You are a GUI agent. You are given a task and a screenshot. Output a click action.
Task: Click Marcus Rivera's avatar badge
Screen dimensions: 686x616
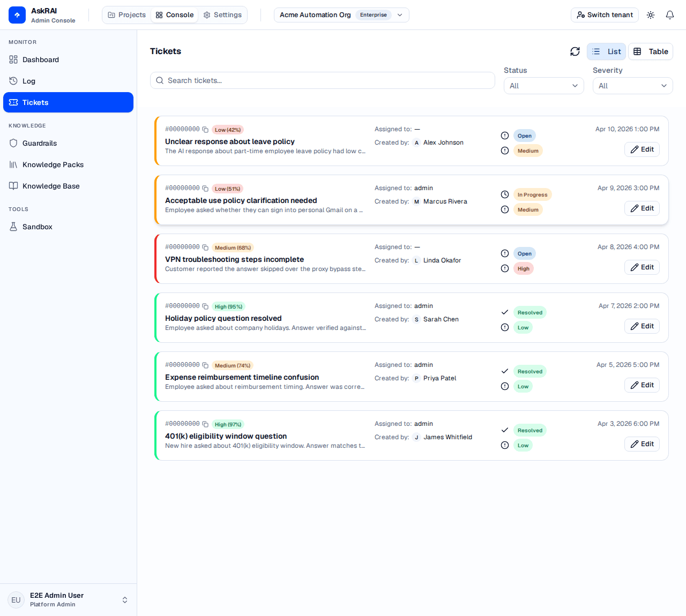416,201
